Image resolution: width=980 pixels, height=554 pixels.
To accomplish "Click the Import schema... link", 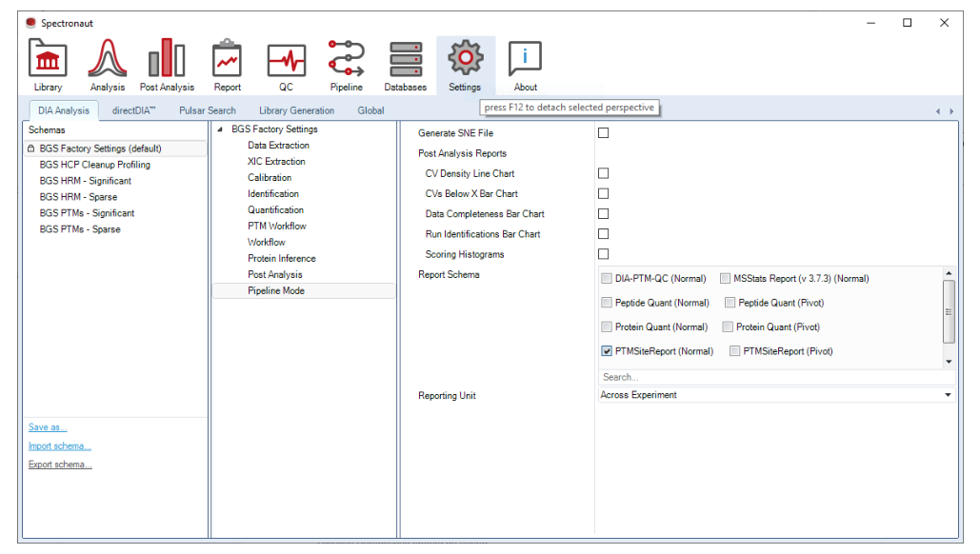I will 59,445.
